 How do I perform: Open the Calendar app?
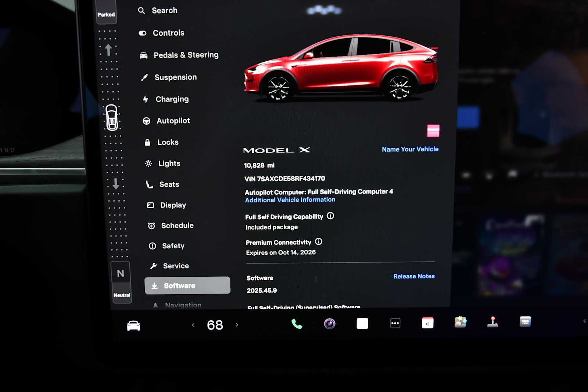point(428,323)
